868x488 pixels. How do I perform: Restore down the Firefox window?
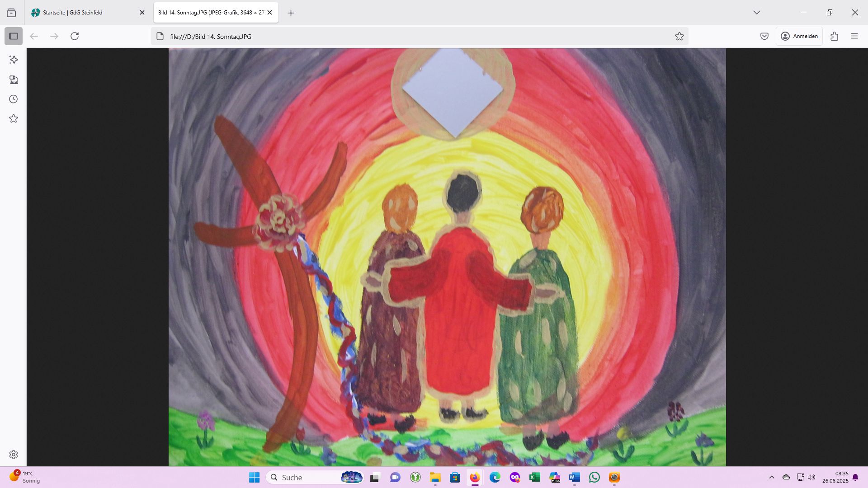click(x=829, y=13)
